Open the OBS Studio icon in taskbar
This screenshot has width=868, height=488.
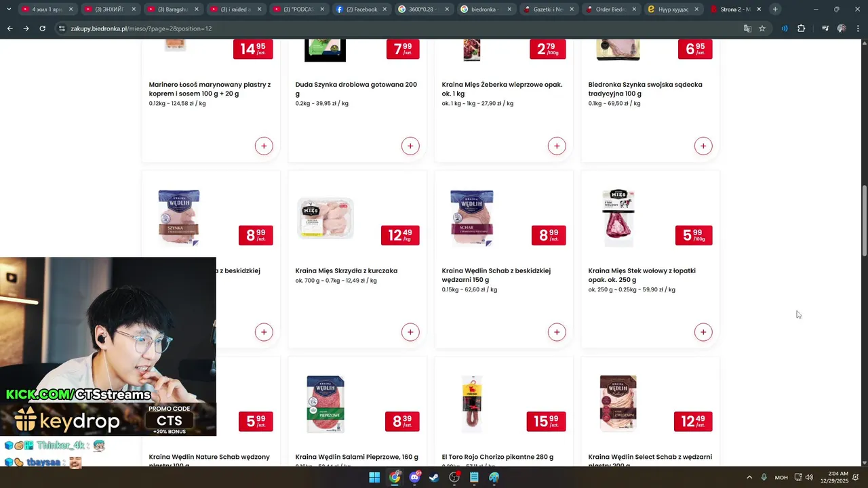454,477
